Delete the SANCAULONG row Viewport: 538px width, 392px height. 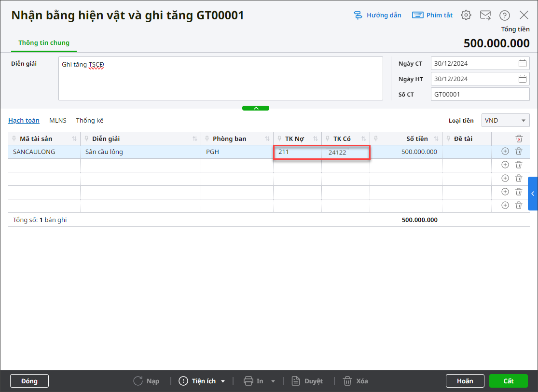519,152
